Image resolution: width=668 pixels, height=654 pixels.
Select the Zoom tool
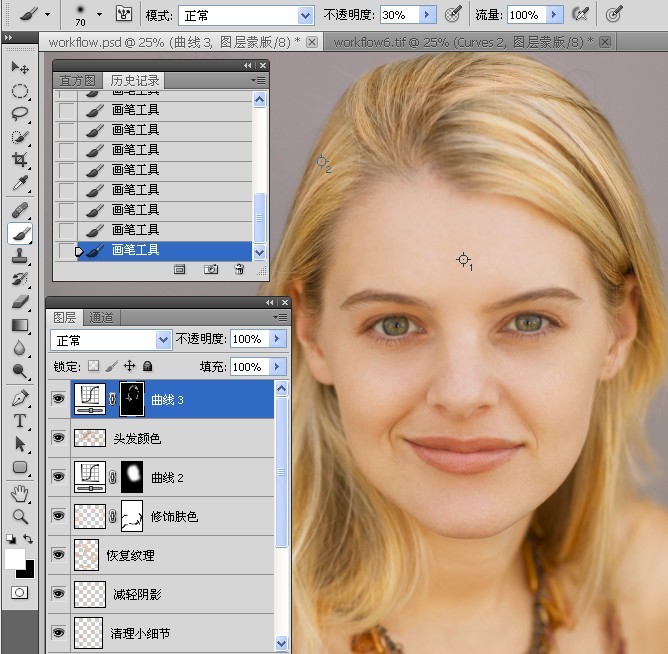pos(20,516)
